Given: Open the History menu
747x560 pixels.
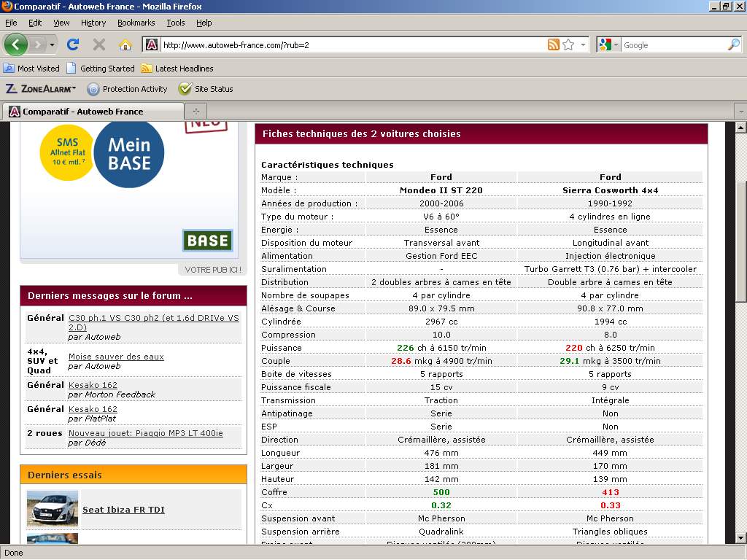Looking at the screenshot, I should point(93,23).
